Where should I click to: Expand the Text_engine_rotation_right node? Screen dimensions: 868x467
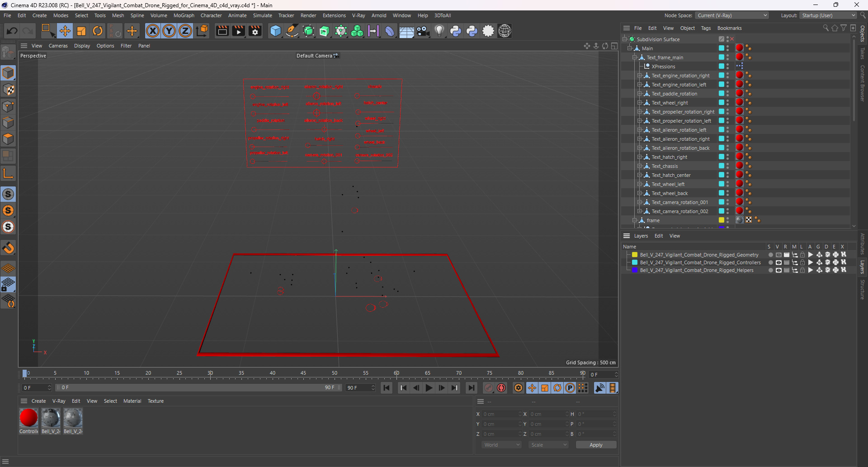tap(639, 76)
